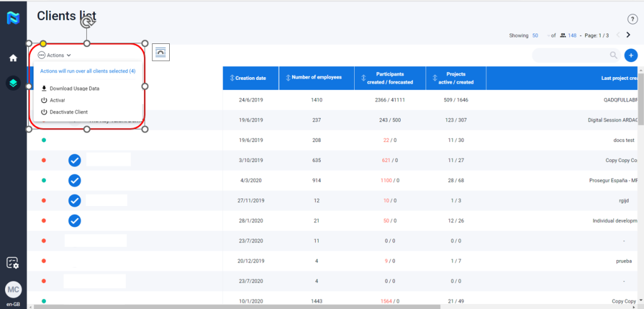644x309 pixels.
Task: Uncheck the client row dated 4/3/2020
Action: coord(74,180)
